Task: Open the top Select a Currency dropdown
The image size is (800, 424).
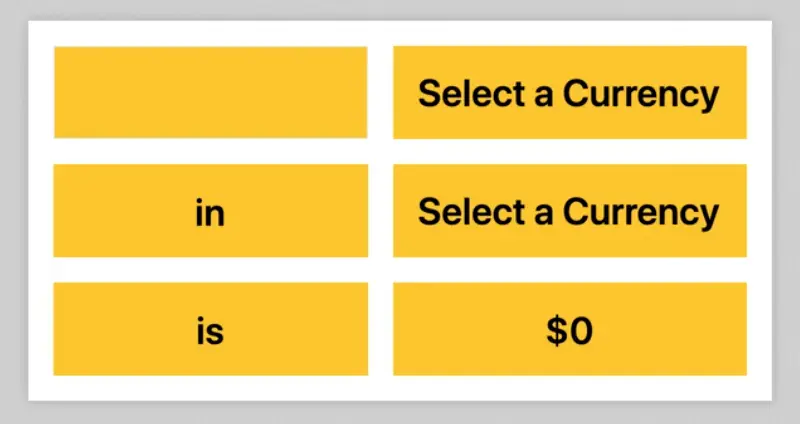Action: [x=569, y=93]
